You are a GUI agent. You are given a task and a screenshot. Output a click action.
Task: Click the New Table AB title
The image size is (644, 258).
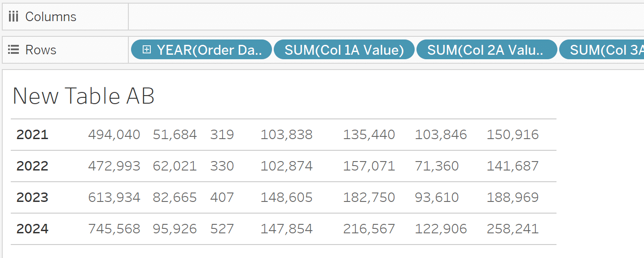tap(83, 96)
